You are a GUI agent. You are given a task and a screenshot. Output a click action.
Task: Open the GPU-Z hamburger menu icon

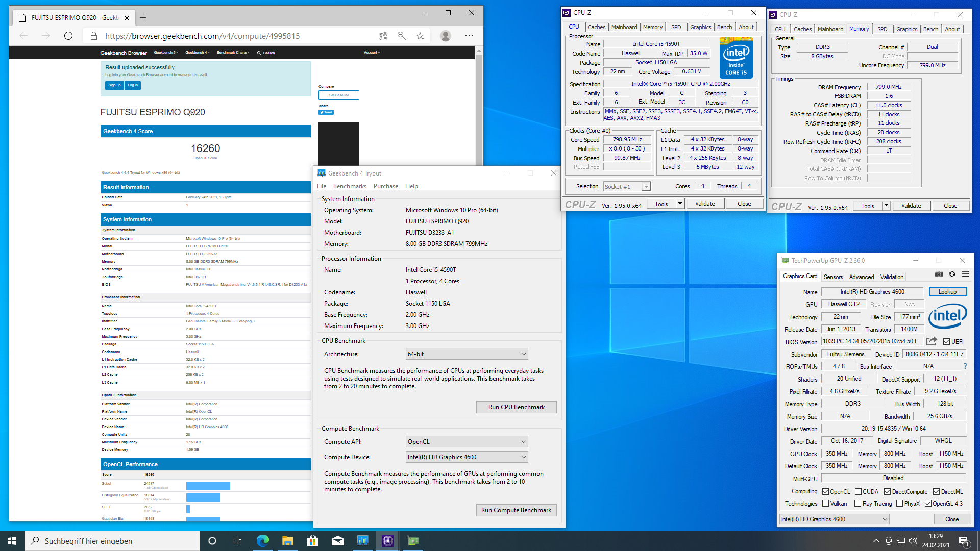pyautogui.click(x=965, y=274)
